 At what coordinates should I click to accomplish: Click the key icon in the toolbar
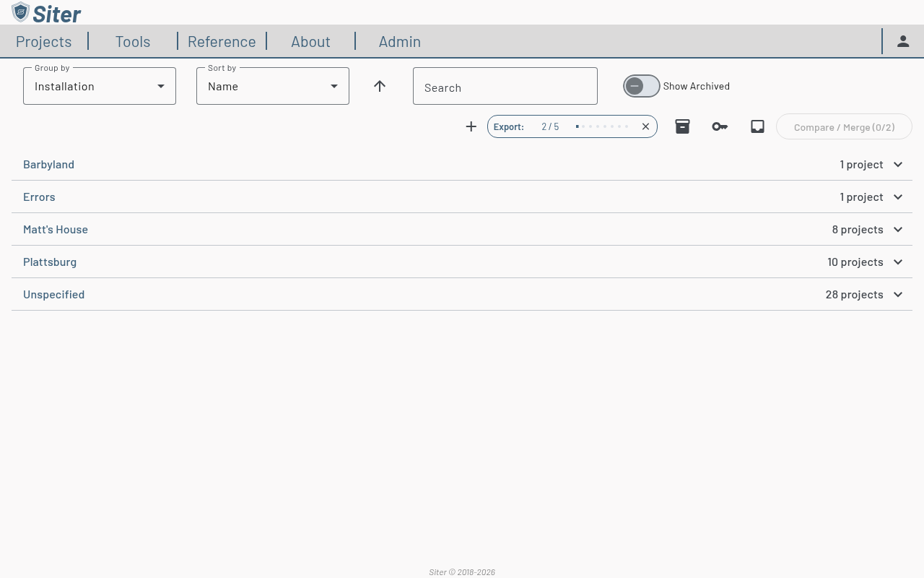click(x=720, y=126)
